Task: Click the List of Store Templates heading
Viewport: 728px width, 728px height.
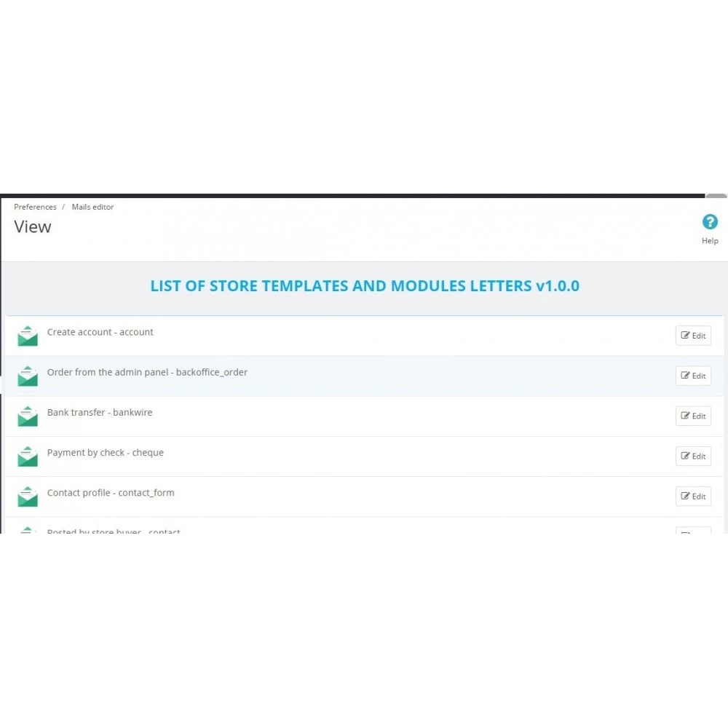Action: (x=365, y=286)
